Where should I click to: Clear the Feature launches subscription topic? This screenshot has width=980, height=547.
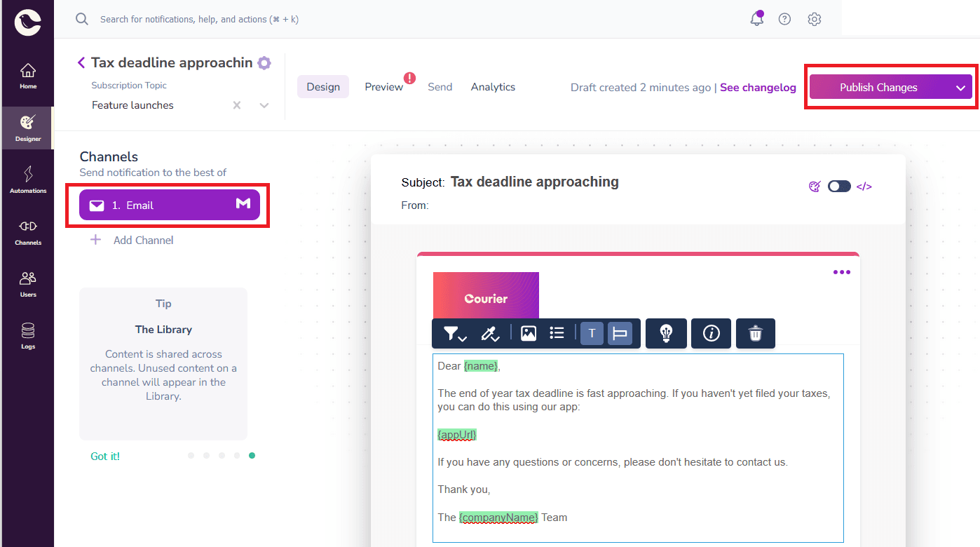[x=237, y=105]
